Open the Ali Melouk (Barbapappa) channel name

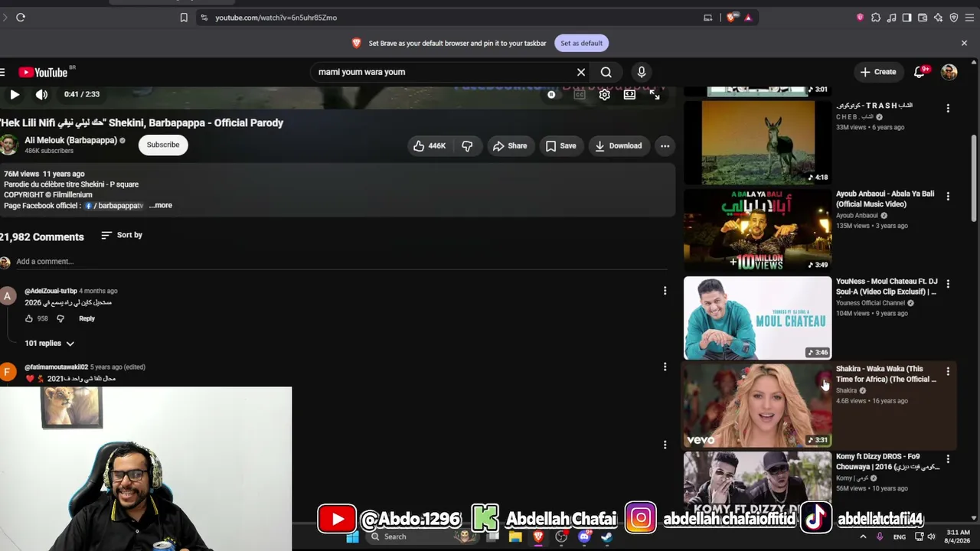[70, 141]
